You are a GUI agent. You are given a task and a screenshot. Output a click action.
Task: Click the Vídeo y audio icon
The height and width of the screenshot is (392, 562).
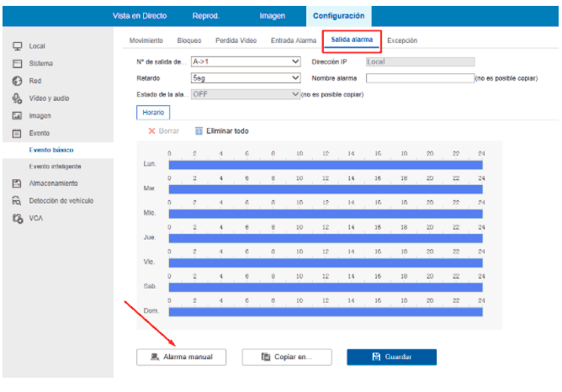(x=16, y=98)
